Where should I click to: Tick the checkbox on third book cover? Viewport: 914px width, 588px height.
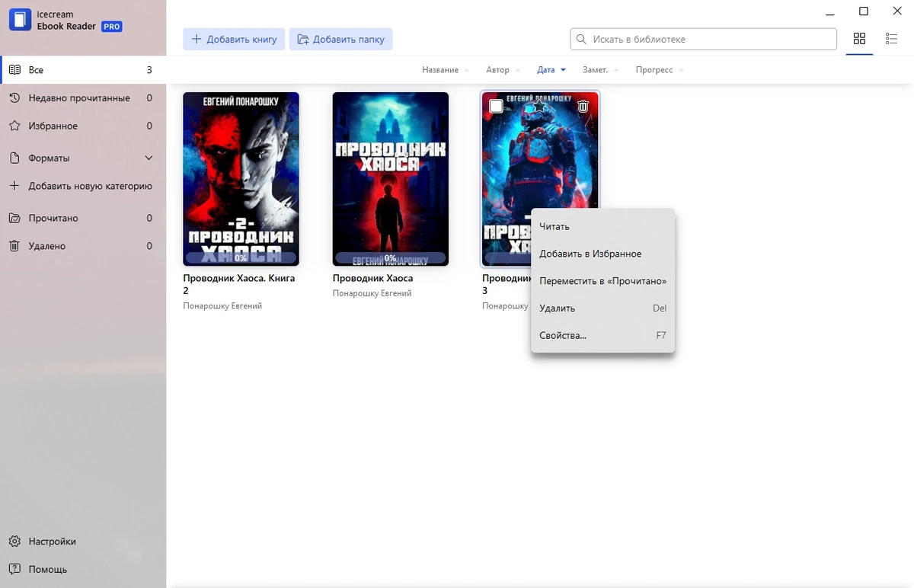click(x=496, y=107)
